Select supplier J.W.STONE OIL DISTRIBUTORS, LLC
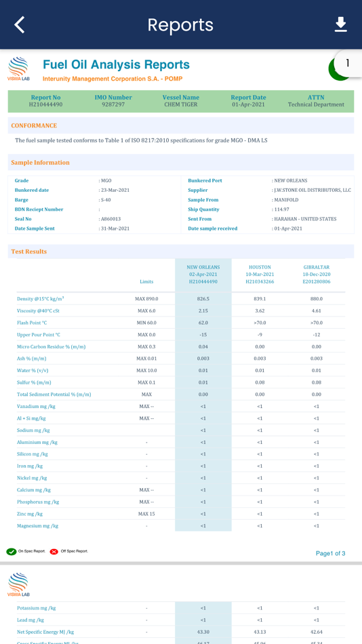Image resolution: width=362 pixels, height=644 pixels. (x=313, y=190)
